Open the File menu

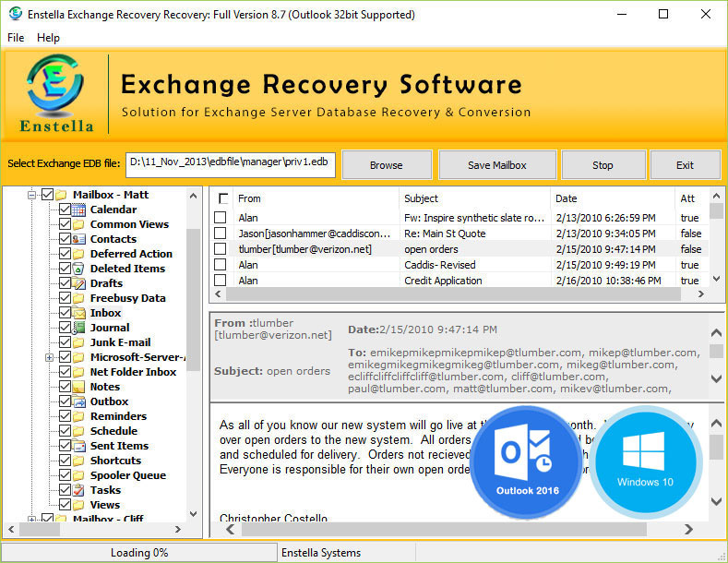pyautogui.click(x=16, y=38)
